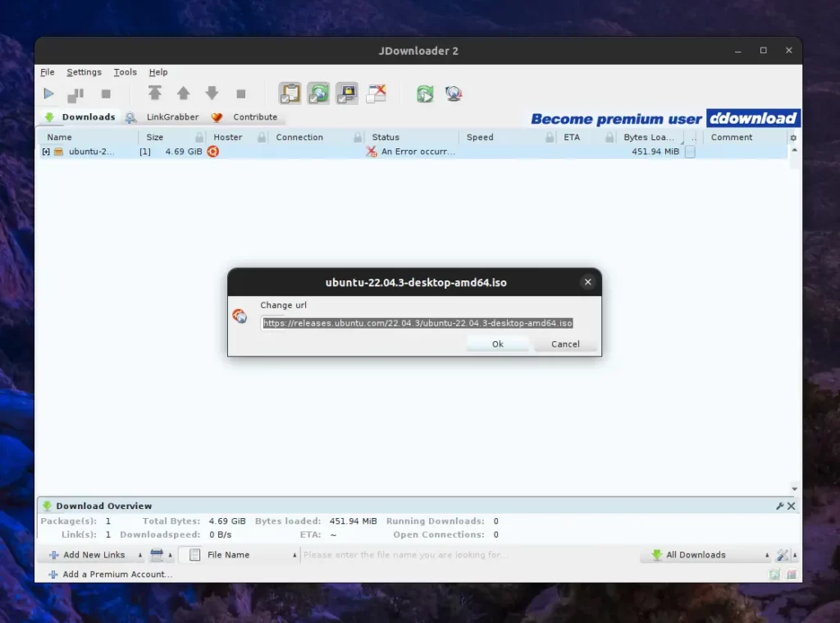Open the Contribute tab
840x623 pixels.
[x=244, y=116]
